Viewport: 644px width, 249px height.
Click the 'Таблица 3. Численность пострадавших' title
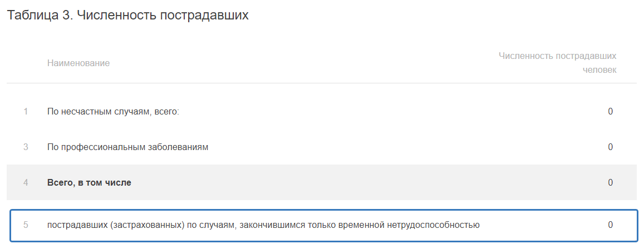pos(127,16)
